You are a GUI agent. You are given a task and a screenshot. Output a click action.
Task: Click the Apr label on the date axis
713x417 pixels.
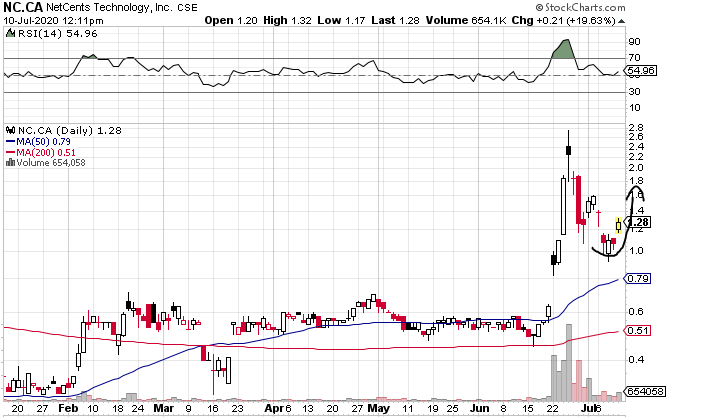[x=274, y=408]
